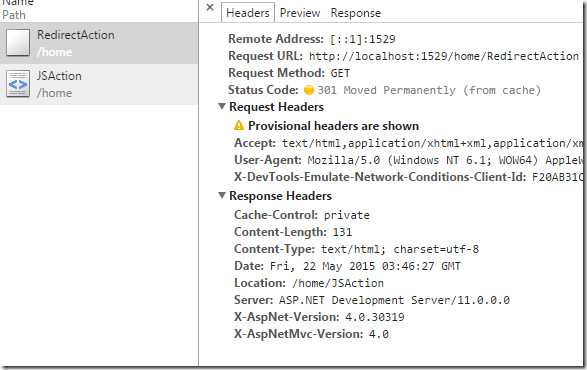Click the provisional headers warning triangle
Screen dimensions: 587x370
coord(238,125)
